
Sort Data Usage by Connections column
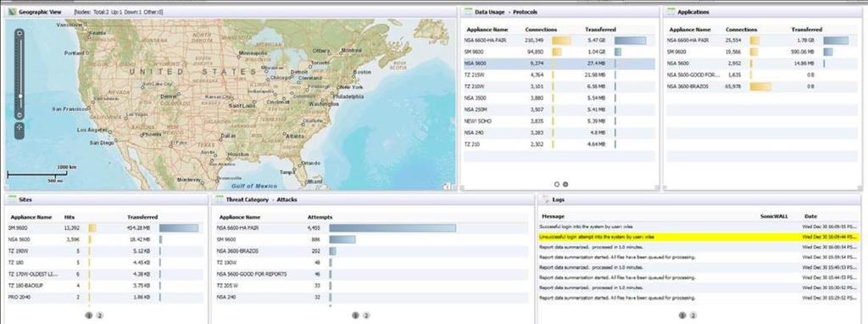(x=541, y=30)
